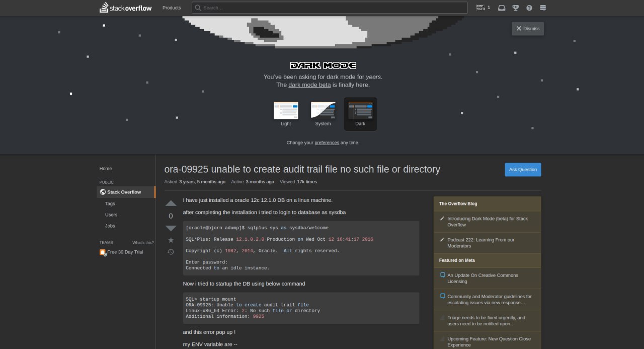Open the inbox icon in header

(502, 8)
